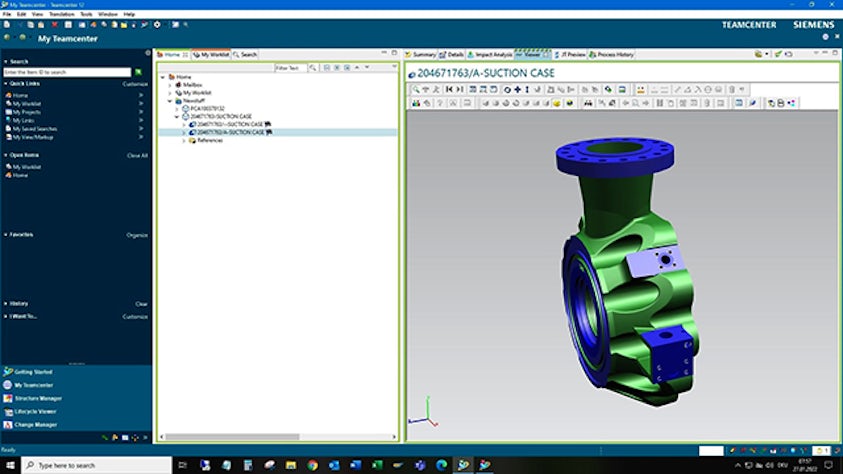843x474 pixels.
Task: Click the forward navigation globe button
Action: (23, 38)
